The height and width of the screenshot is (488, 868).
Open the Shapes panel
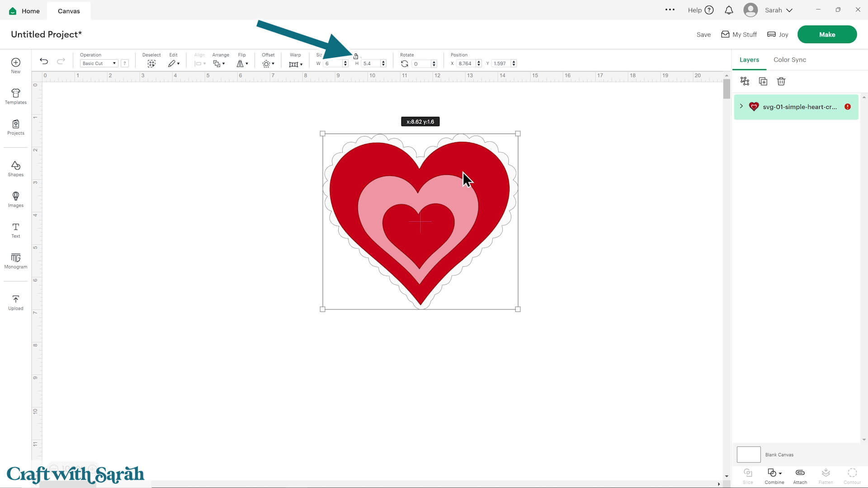(16, 169)
